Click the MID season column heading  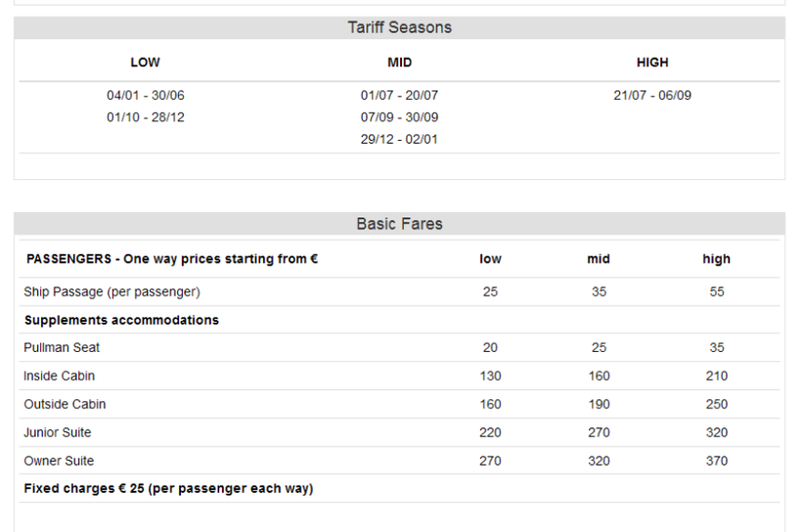[x=399, y=63]
